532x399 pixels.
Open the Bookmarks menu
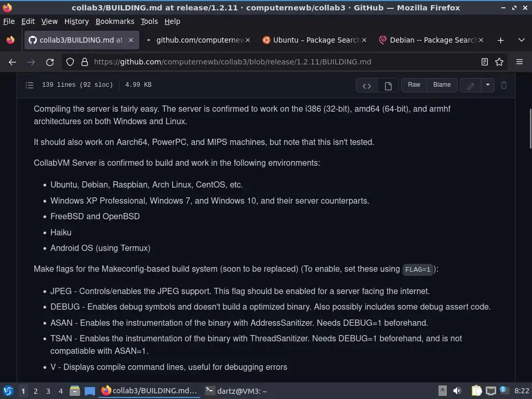(x=115, y=21)
